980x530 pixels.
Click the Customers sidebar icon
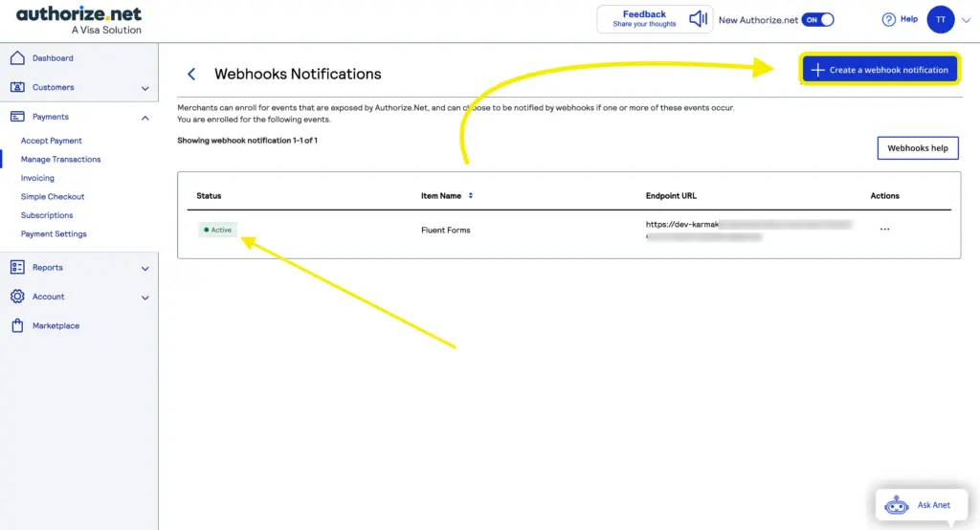coord(17,87)
